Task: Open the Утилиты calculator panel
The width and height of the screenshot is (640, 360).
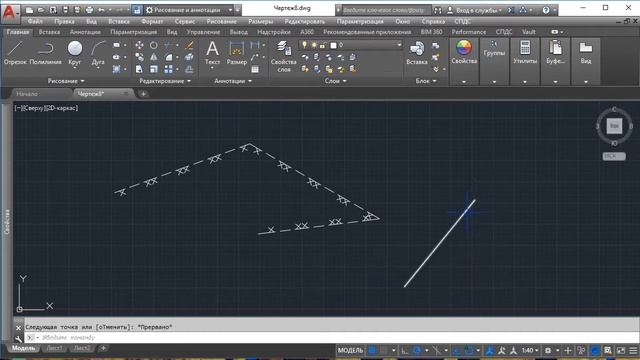Action: click(525, 52)
